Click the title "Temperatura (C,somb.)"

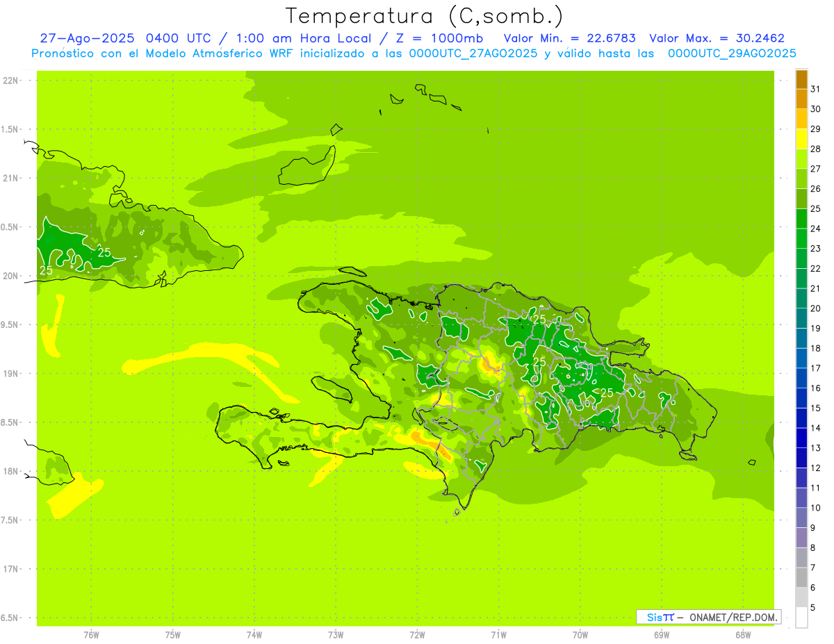pos(425,16)
